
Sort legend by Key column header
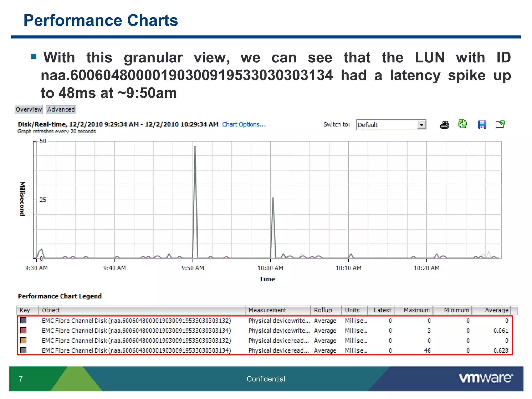click(28, 310)
